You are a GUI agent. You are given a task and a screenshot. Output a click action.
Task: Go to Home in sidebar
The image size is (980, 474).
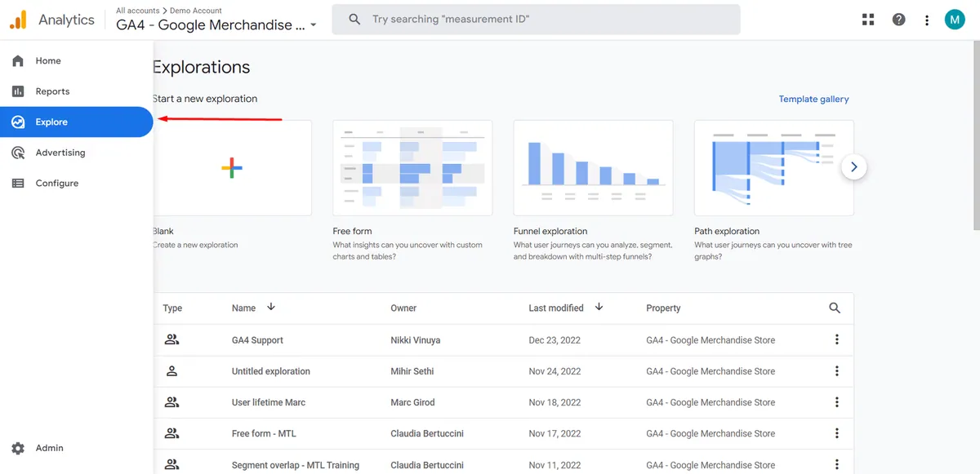tap(77, 61)
